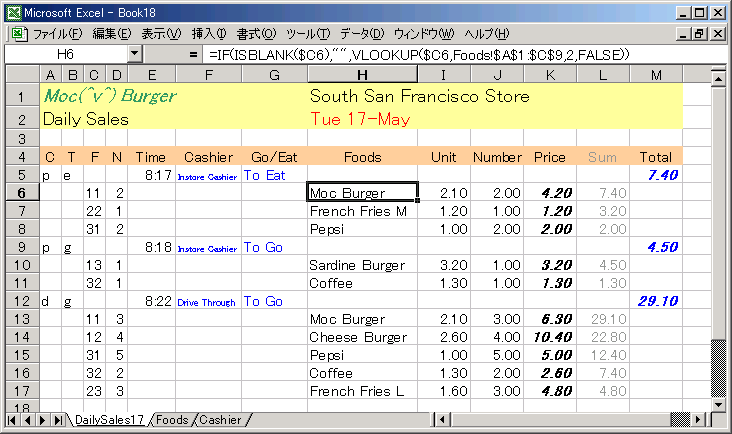Open the 表示(V) menu
The height and width of the screenshot is (434, 732).
[161, 34]
